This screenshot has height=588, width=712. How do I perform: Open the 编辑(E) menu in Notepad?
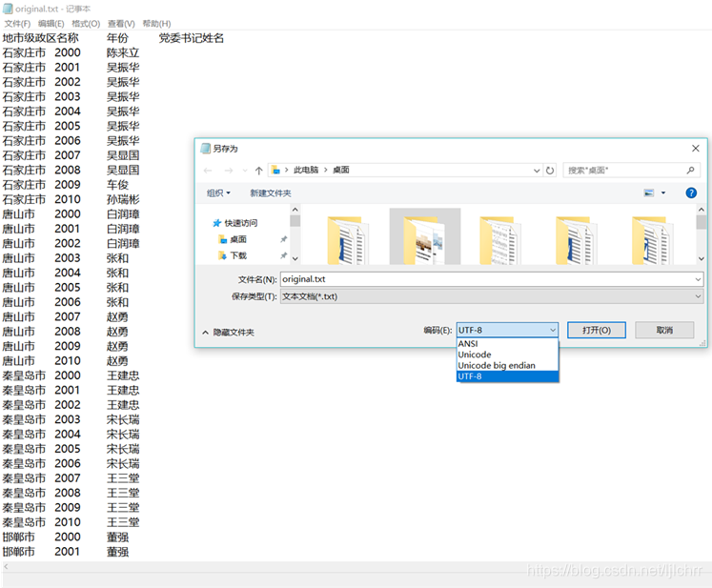(51, 24)
